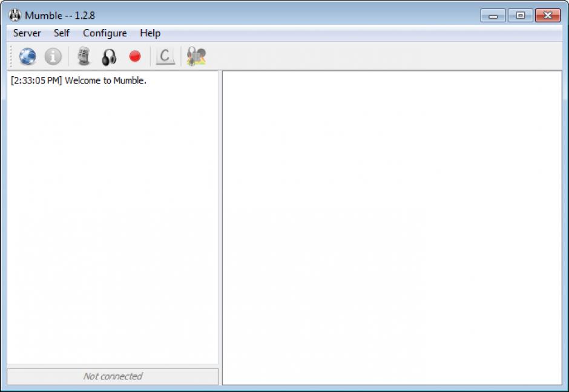Click the Mumble logo in title bar
This screenshot has height=392, width=569.
[x=15, y=15]
